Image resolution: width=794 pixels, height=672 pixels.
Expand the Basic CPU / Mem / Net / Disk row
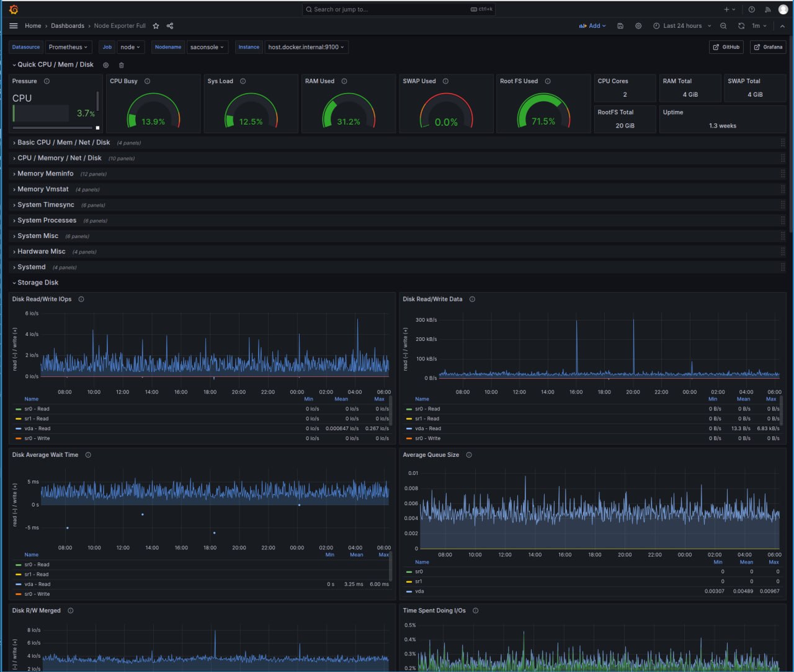tap(61, 143)
